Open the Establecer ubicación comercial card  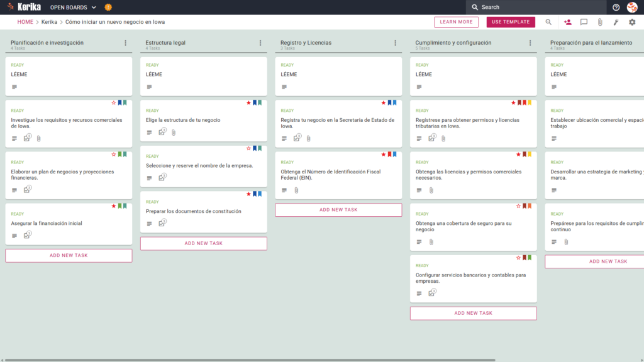(594, 124)
